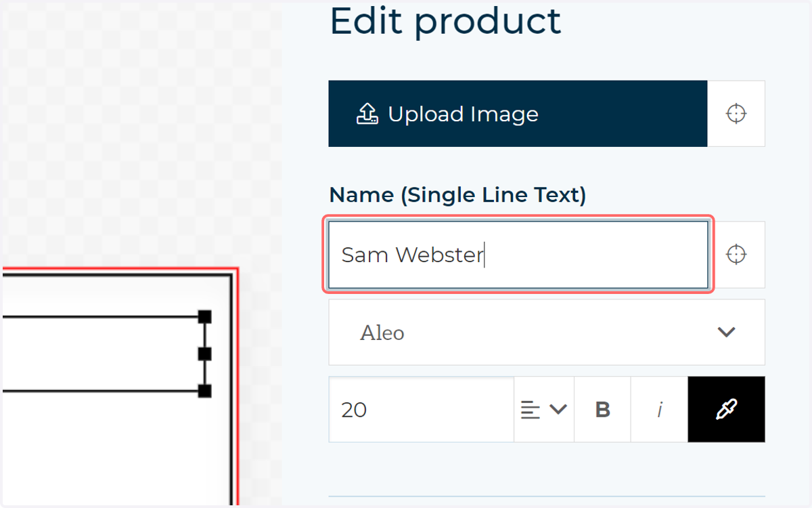Select the top-right handle of the text box
Viewport: 812px width, 508px height.
point(204,316)
